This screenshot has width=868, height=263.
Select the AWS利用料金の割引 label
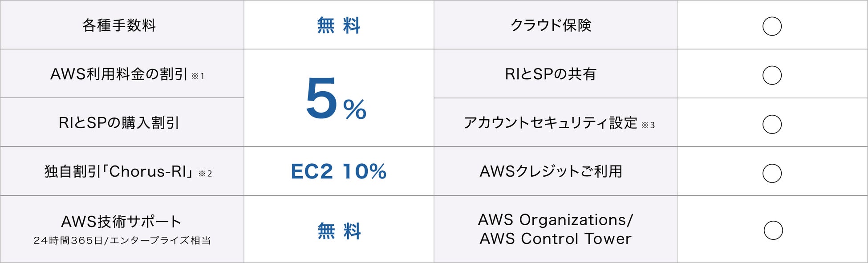[x=119, y=74]
